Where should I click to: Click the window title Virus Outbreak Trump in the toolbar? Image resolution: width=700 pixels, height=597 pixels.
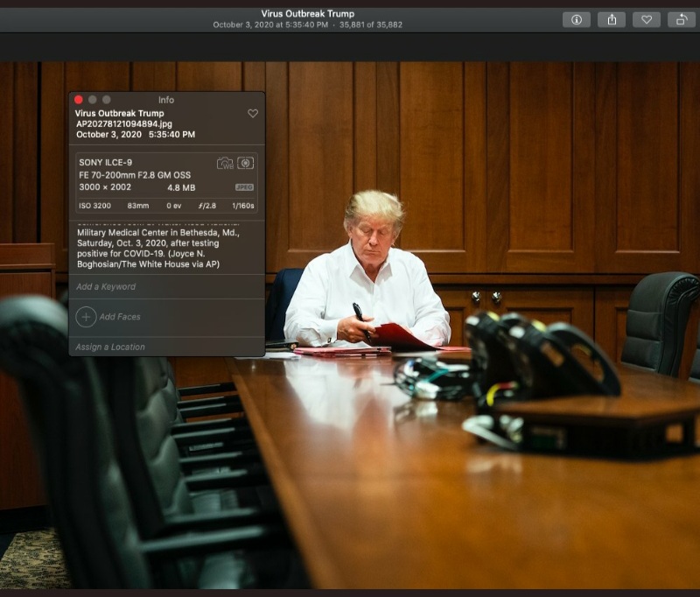coord(308,14)
